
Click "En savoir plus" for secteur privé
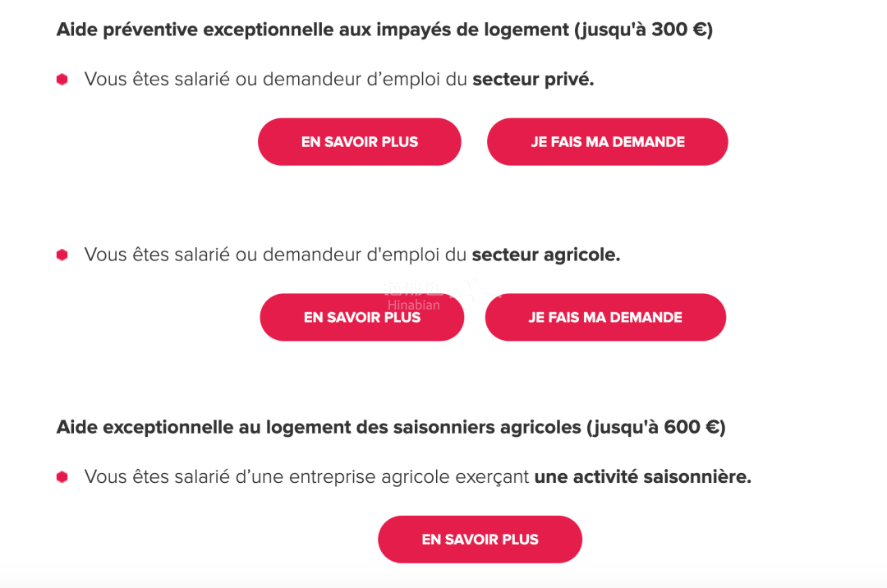coord(359,142)
